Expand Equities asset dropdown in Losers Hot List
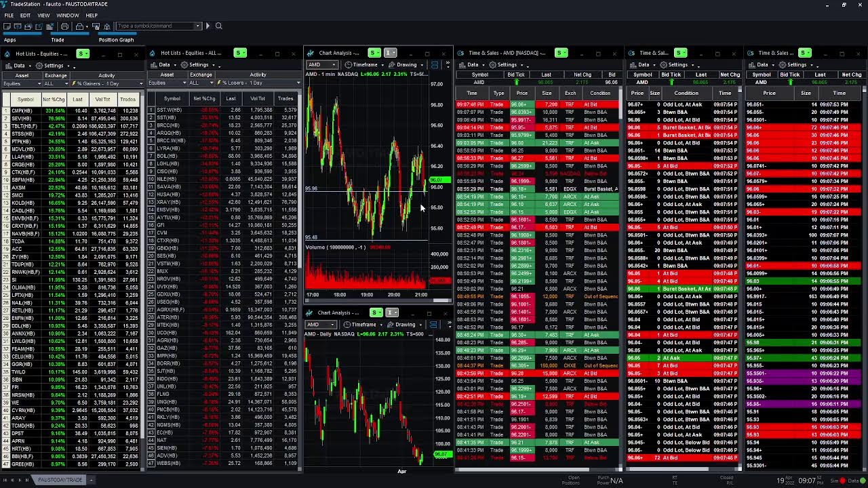The width and height of the screenshot is (868, 488). coord(184,83)
